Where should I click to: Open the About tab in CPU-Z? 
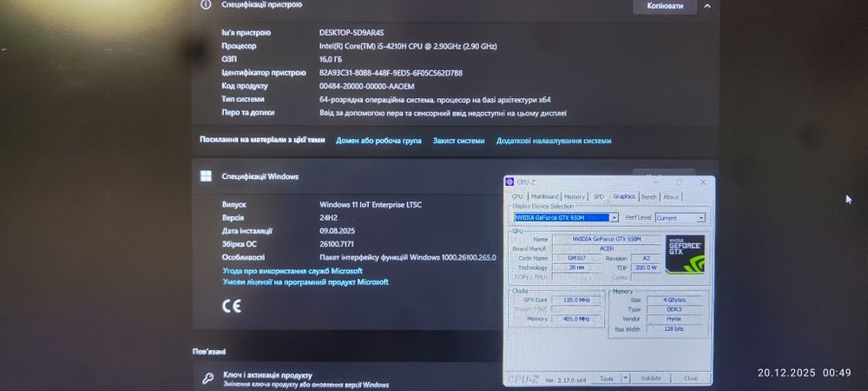coord(671,196)
